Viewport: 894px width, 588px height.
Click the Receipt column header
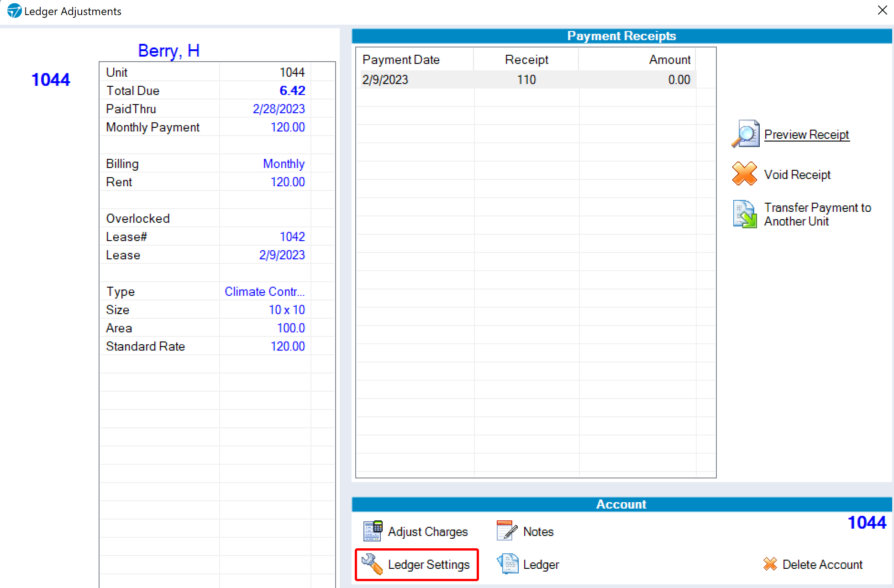click(526, 60)
